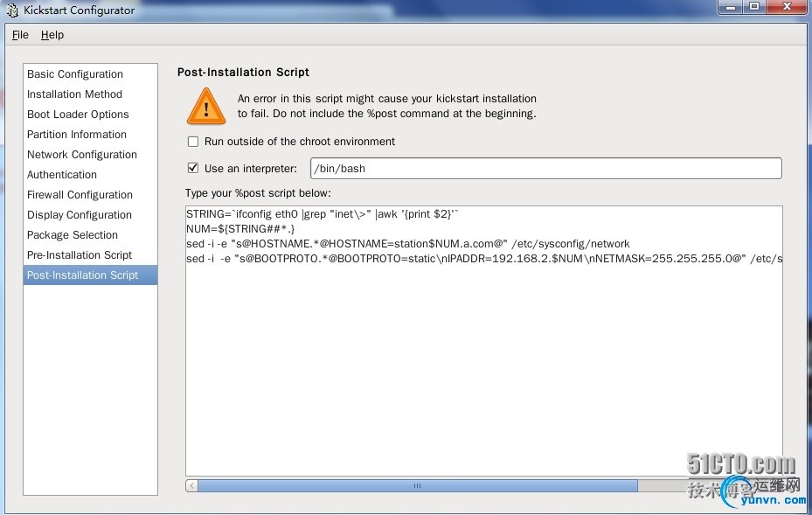Image resolution: width=812 pixels, height=515 pixels.
Task: Click the horizontal scrollbar thumb
Action: [x=418, y=485]
